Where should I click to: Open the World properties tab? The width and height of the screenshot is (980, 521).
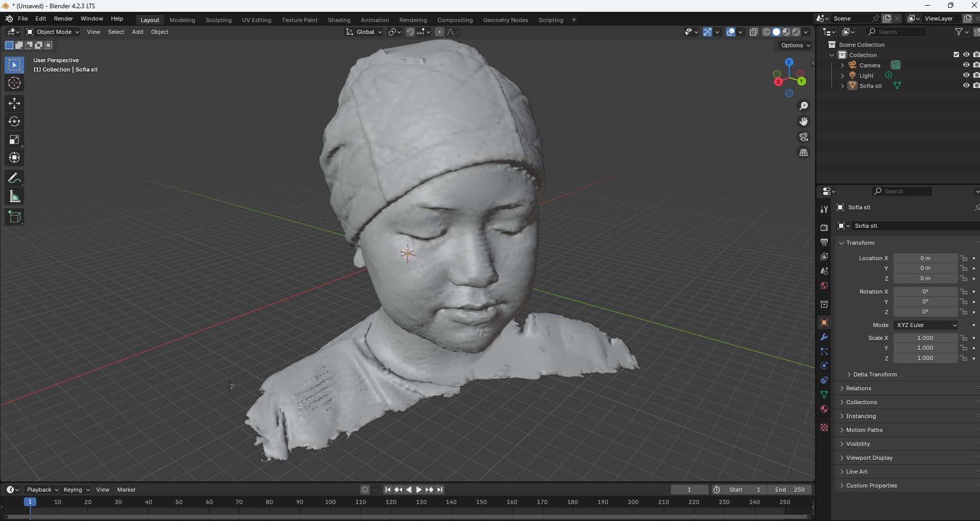pos(824,285)
